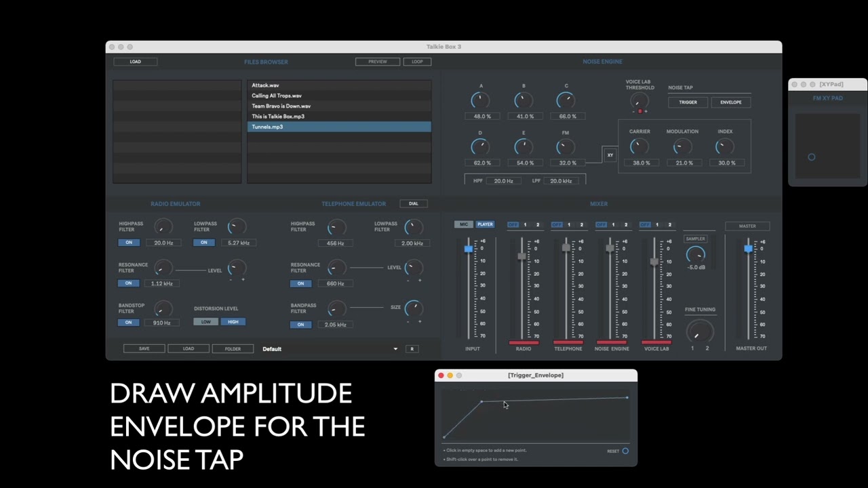Click the LOOP button in Files Browser

click(x=417, y=62)
